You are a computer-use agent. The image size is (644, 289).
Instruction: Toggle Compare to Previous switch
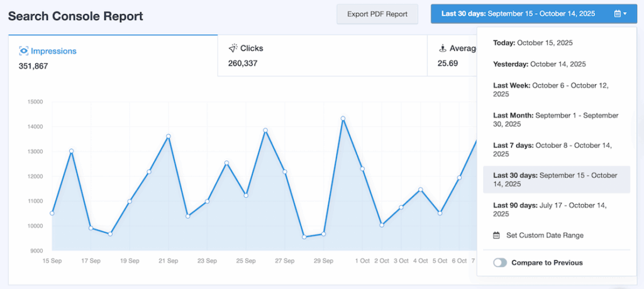[x=500, y=263]
